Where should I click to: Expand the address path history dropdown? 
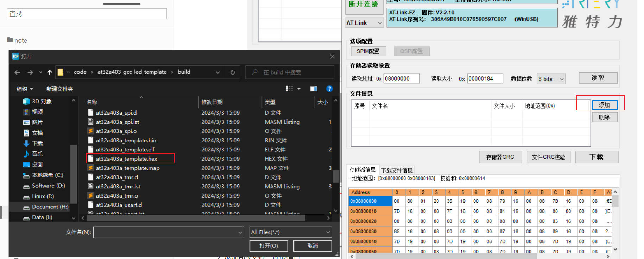click(218, 72)
